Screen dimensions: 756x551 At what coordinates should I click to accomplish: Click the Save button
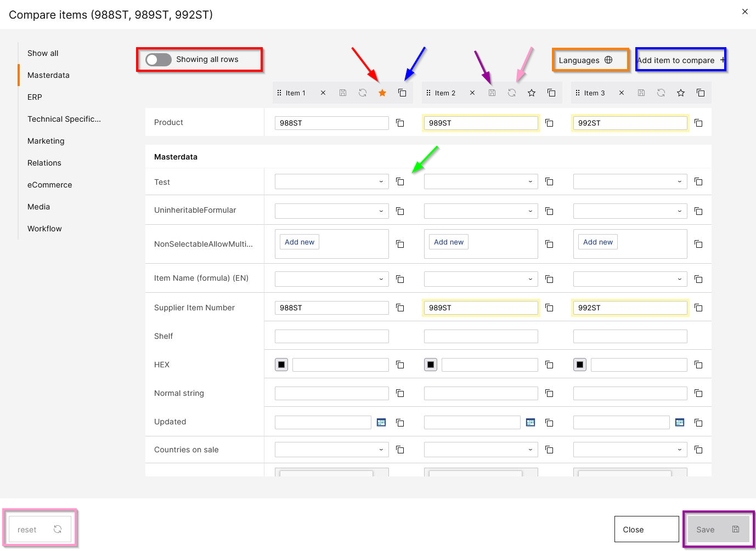[x=718, y=530]
